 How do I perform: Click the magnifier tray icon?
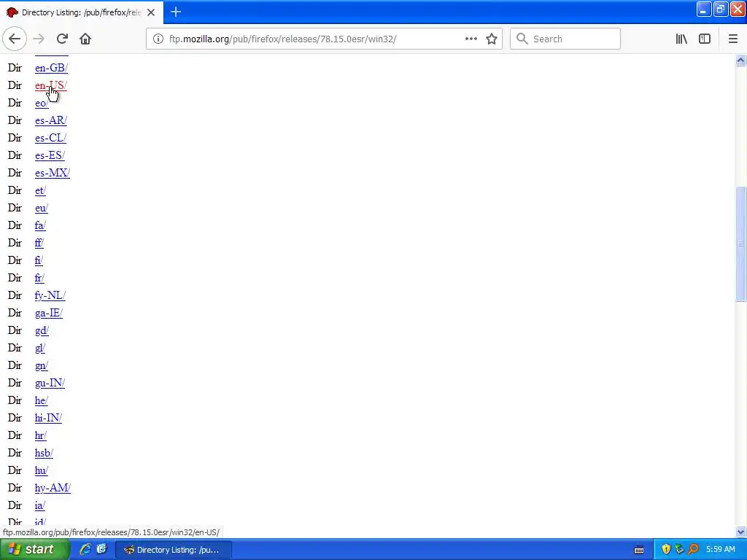click(693, 550)
